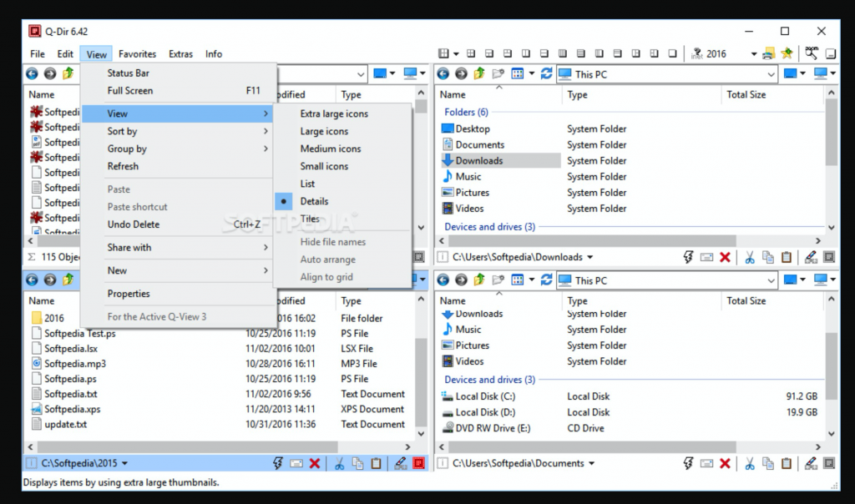The image size is (855, 504).
Task: Open the This PC address dropdown in Documents pane
Action: [771, 280]
